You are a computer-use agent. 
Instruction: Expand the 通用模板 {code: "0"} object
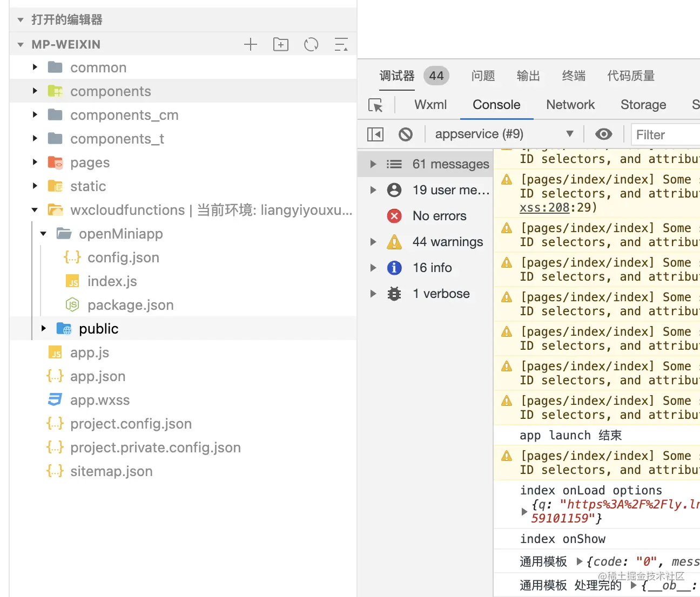point(580,561)
